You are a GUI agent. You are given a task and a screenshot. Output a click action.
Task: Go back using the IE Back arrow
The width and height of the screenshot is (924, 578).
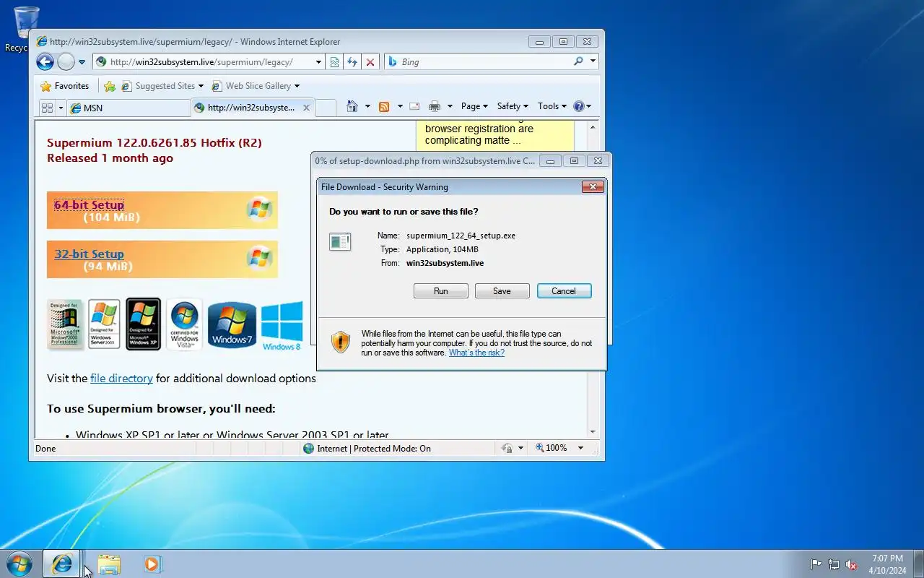point(45,62)
